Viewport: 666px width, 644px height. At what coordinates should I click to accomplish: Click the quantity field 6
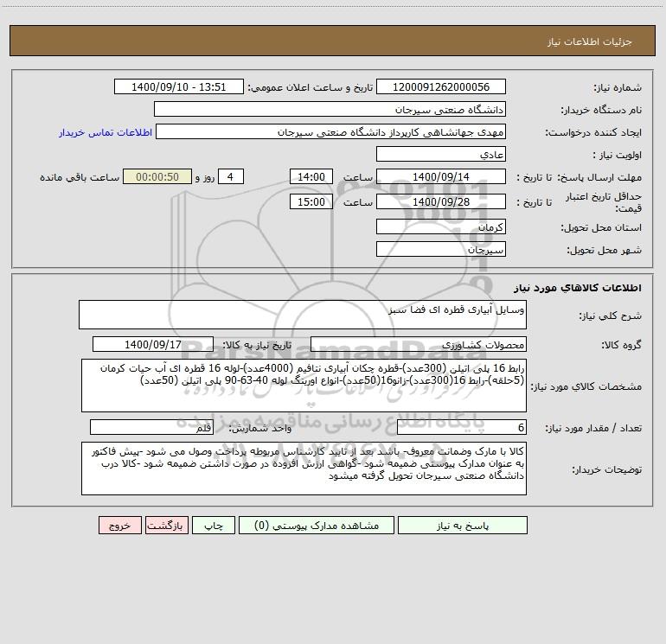[462, 427]
